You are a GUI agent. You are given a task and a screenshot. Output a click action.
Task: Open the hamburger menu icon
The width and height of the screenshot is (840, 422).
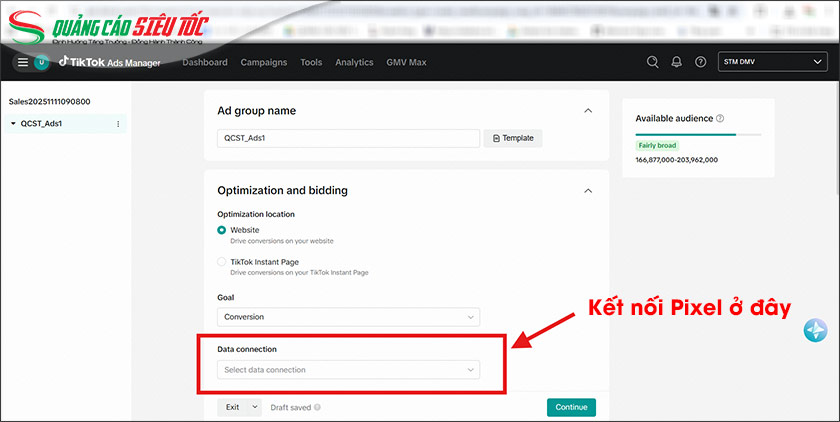pyautogui.click(x=22, y=62)
